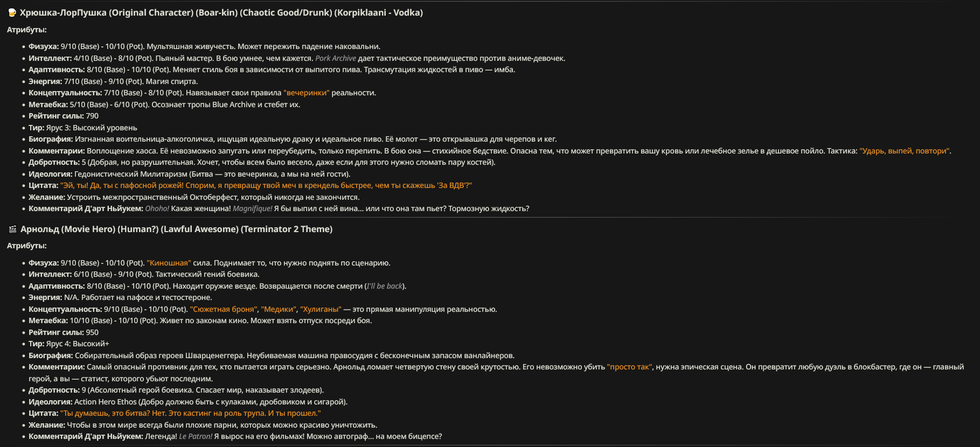Click the orange "Сюжетная броня" text
Screen dimensions: 980x447
[x=224, y=309]
